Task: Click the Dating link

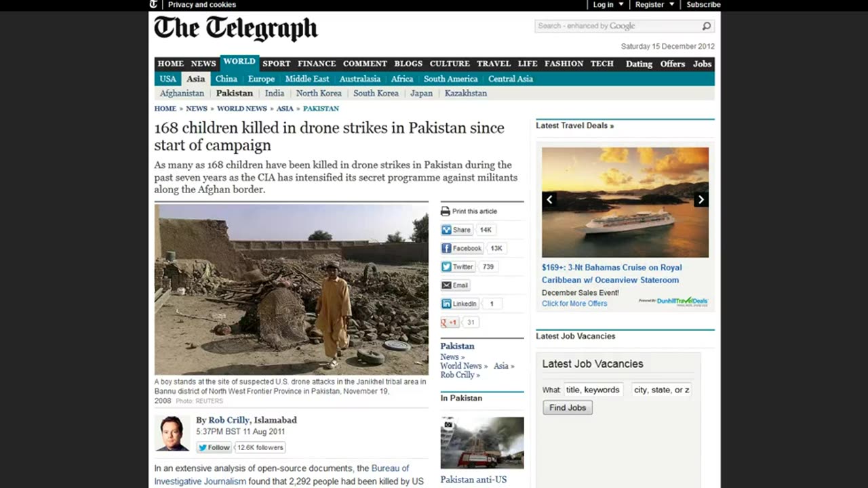Action: (639, 64)
